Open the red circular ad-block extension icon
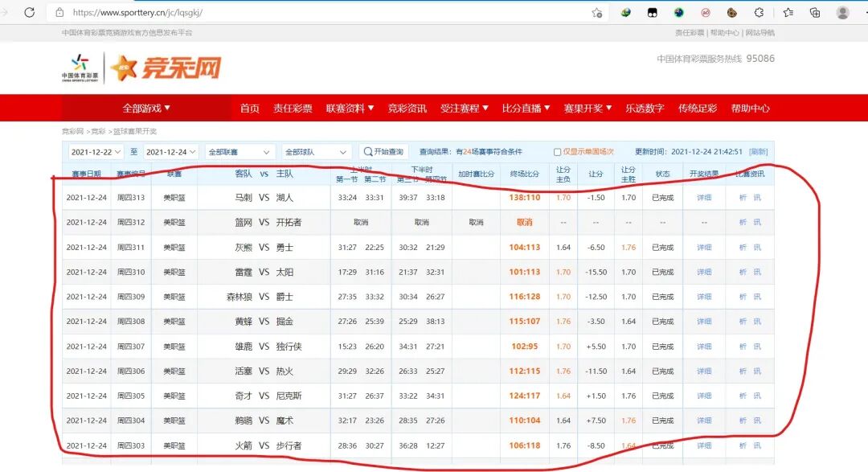The height and width of the screenshot is (472, 868). 706,12
